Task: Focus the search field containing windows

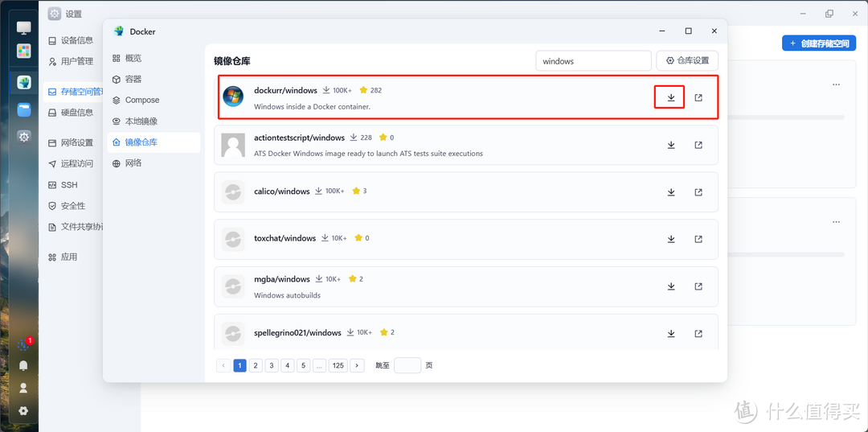Action: coord(593,61)
